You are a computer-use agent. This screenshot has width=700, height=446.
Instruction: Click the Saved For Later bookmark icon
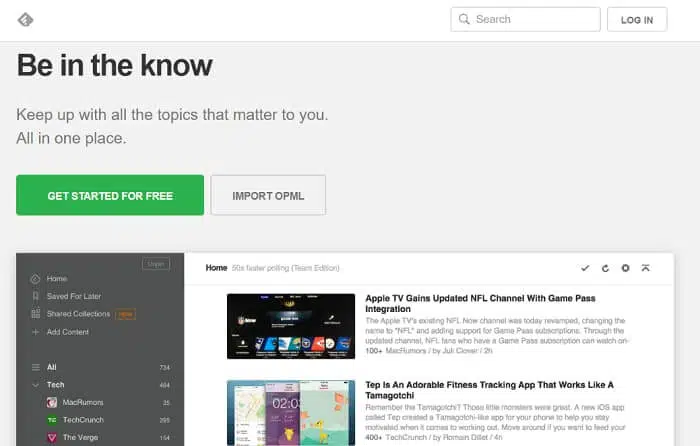(x=35, y=296)
